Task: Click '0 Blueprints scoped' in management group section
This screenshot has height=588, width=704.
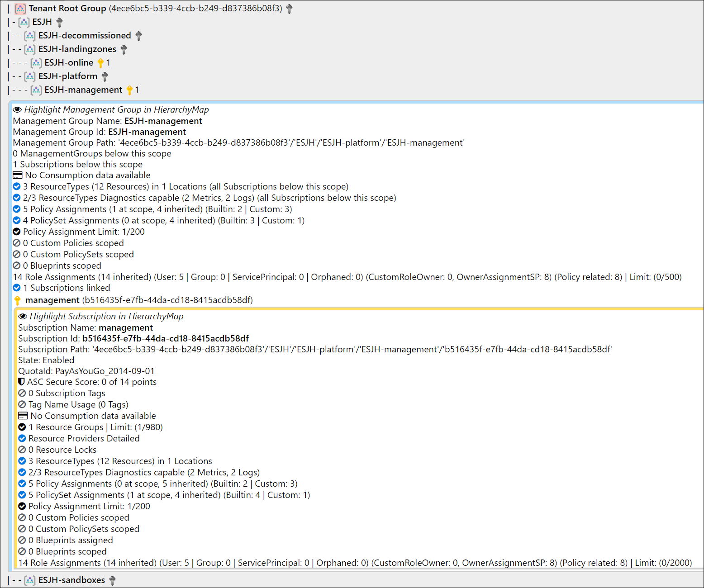Action: pos(57,266)
